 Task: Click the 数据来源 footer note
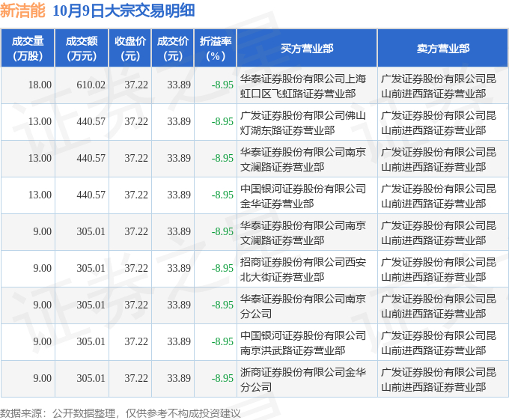[x=121, y=413]
